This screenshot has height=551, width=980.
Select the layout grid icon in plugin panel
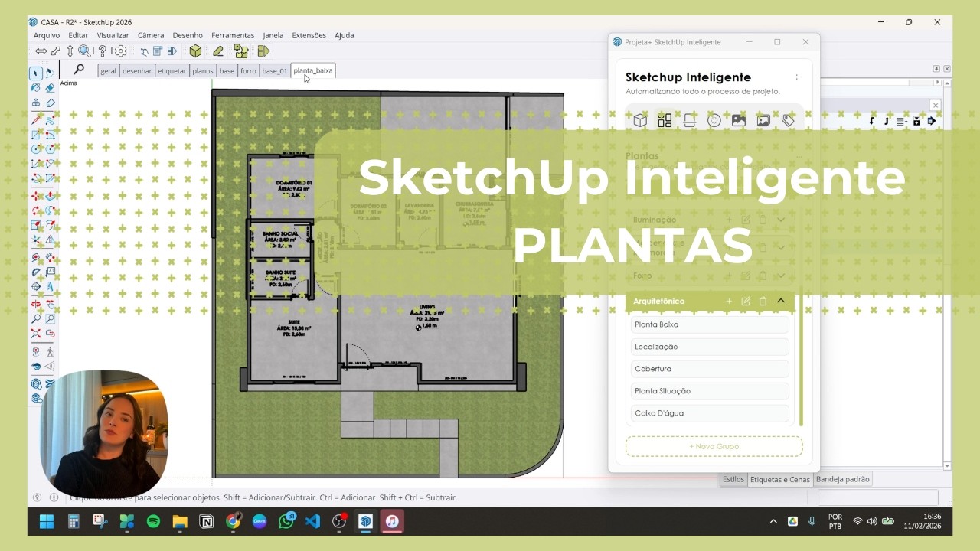(665, 120)
